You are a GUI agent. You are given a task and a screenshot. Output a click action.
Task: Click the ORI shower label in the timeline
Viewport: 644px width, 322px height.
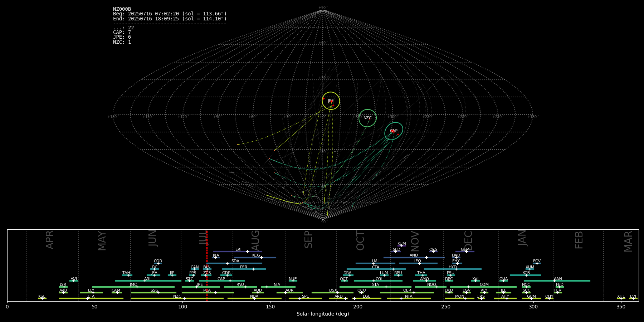pyautogui.click(x=379, y=279)
